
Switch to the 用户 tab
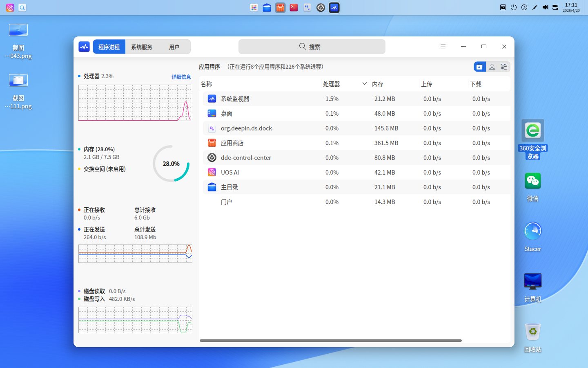pyautogui.click(x=175, y=46)
